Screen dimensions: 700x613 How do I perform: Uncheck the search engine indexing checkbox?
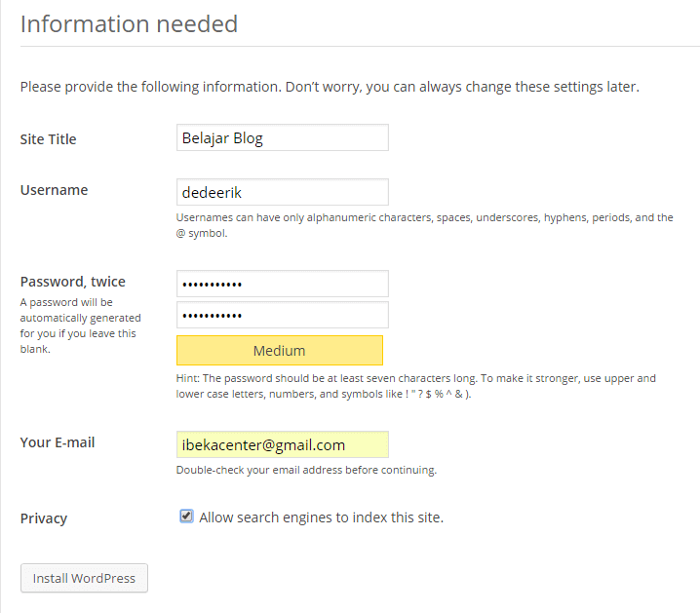coord(186,517)
